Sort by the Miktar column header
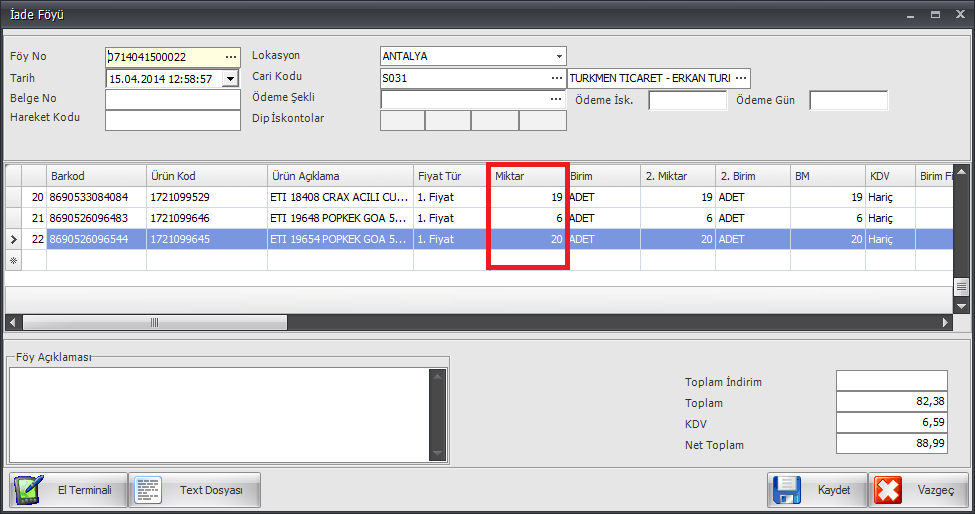Screen dimensions: 975x514 526,176
